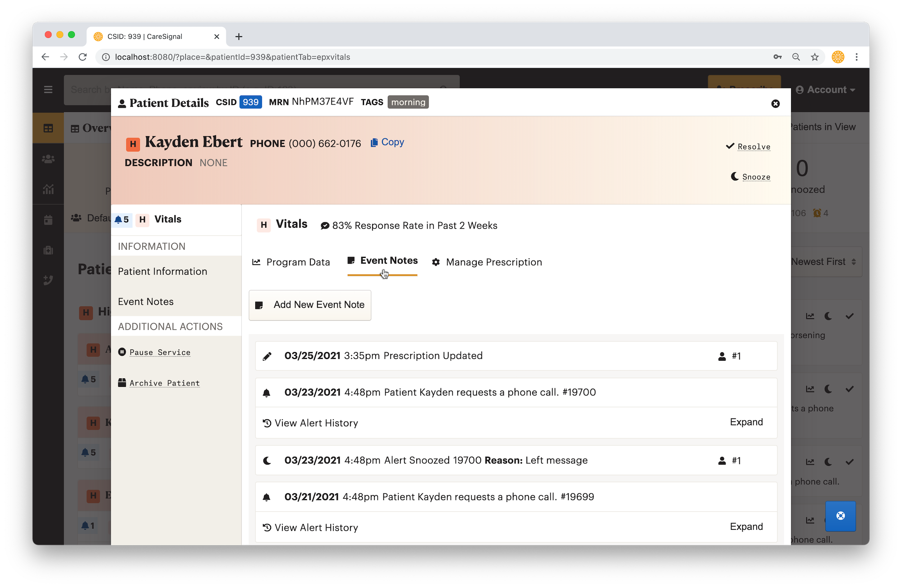Go back in browser history
The image size is (902, 588).
pos(45,57)
